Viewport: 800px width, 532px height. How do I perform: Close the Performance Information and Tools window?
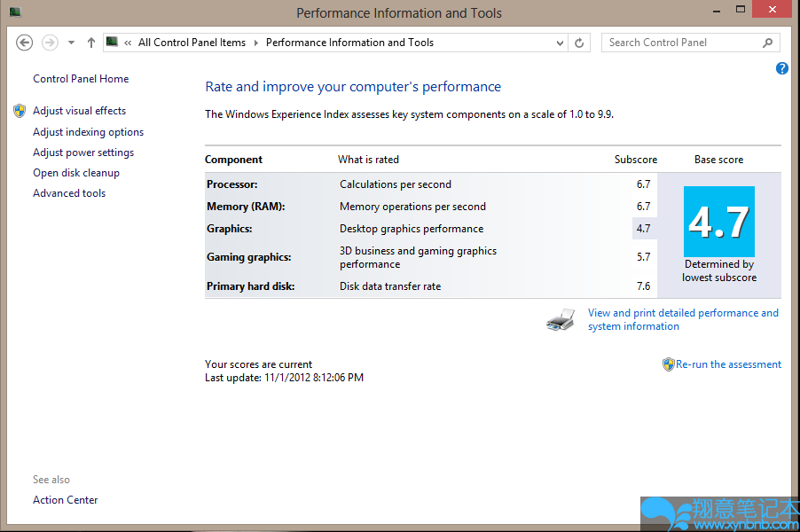pos(773,9)
